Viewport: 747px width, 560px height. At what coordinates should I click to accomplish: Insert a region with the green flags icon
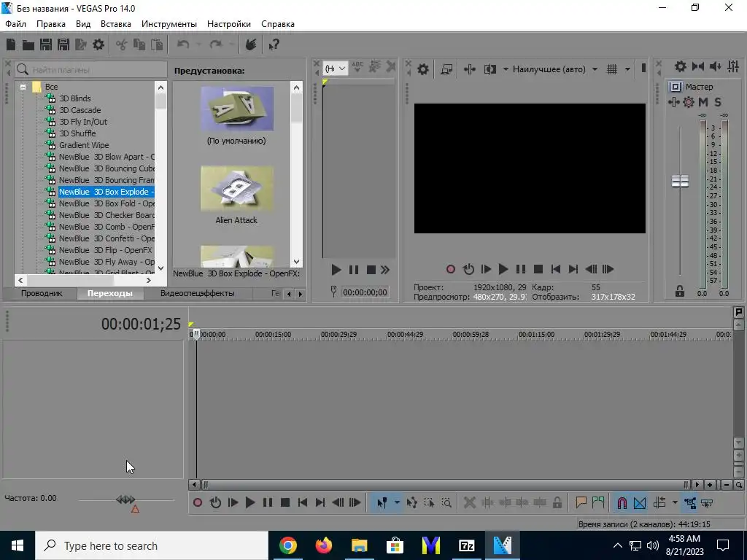(598, 502)
